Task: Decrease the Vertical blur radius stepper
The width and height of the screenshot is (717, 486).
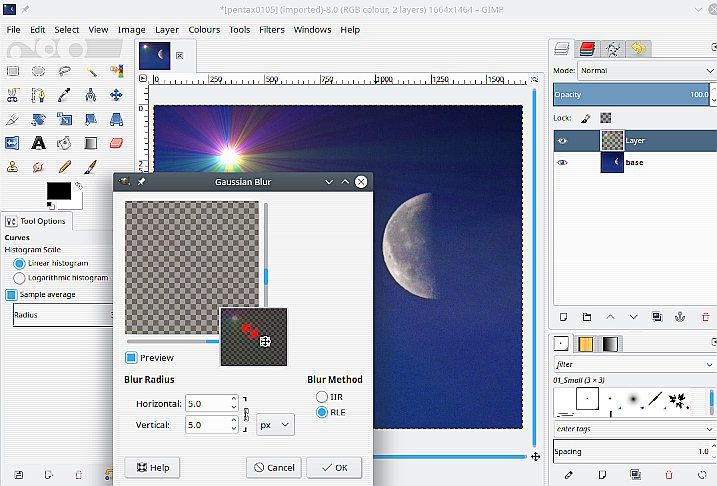Action: 234,429
